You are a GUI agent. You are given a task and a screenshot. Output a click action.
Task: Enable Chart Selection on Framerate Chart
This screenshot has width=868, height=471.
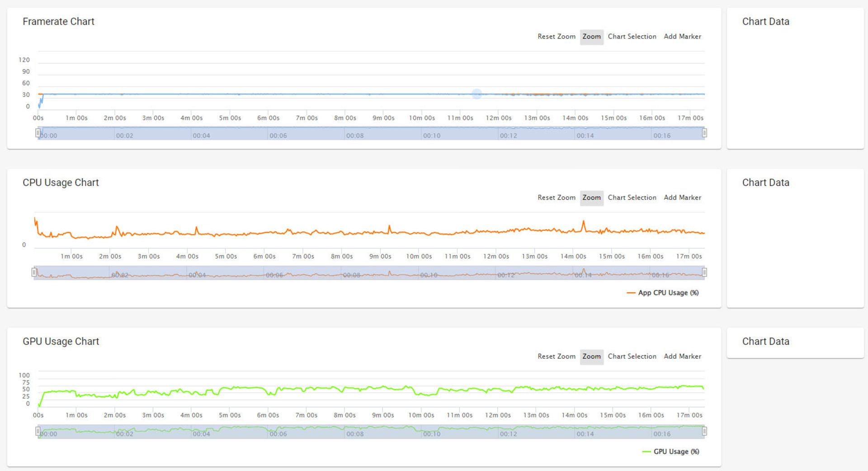(632, 37)
